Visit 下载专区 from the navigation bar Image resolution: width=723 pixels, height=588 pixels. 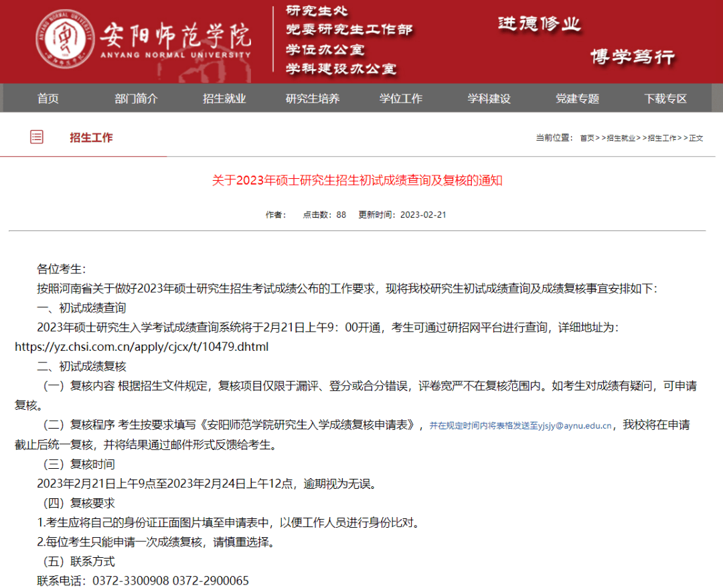coord(665,98)
